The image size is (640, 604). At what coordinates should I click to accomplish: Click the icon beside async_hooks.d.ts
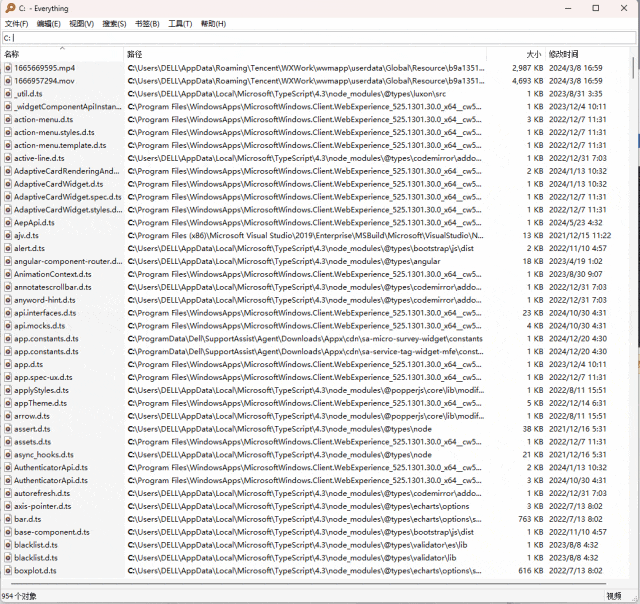click(x=8, y=455)
